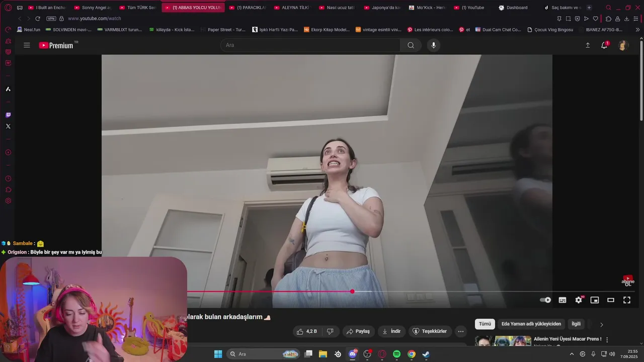Open Twitch in the Opera sidebar
This screenshot has height=362, width=644.
point(8,115)
